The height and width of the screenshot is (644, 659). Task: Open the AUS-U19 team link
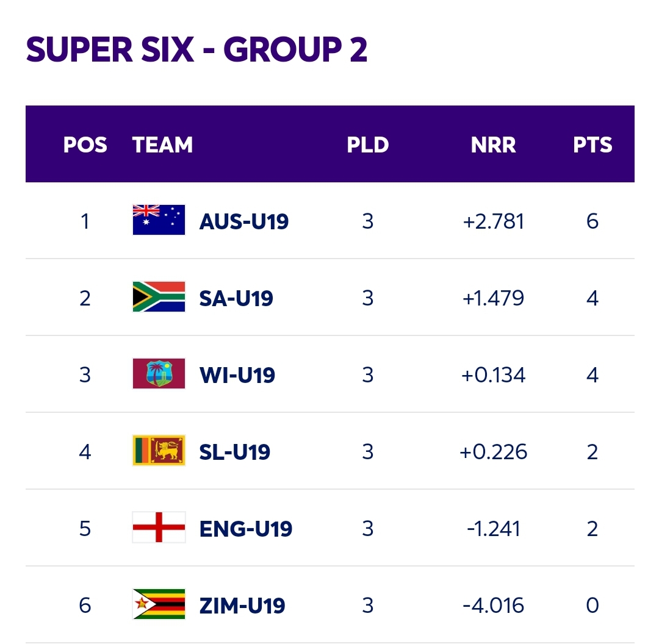[243, 221]
